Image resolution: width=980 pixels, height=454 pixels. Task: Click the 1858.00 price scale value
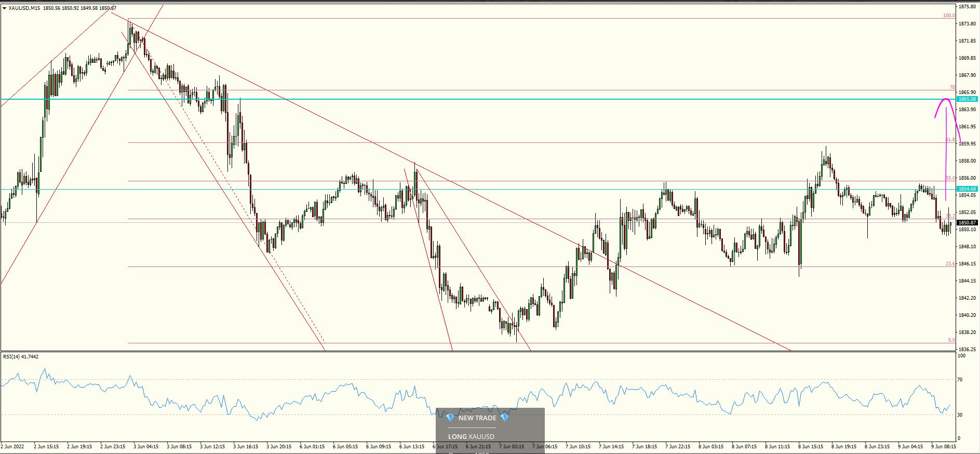(967, 161)
